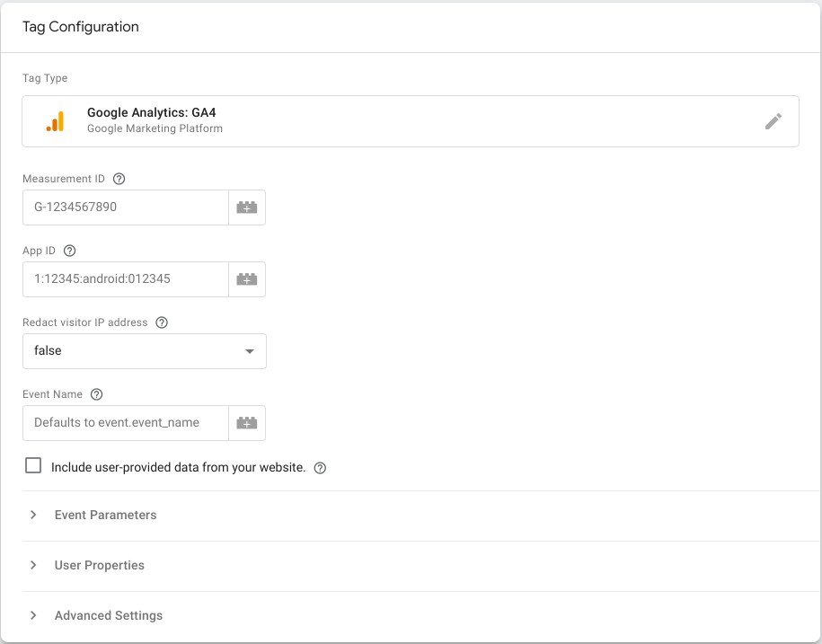Viewport: 822px width, 644px height.
Task: Expand the User Properties section
Action: (x=99, y=565)
